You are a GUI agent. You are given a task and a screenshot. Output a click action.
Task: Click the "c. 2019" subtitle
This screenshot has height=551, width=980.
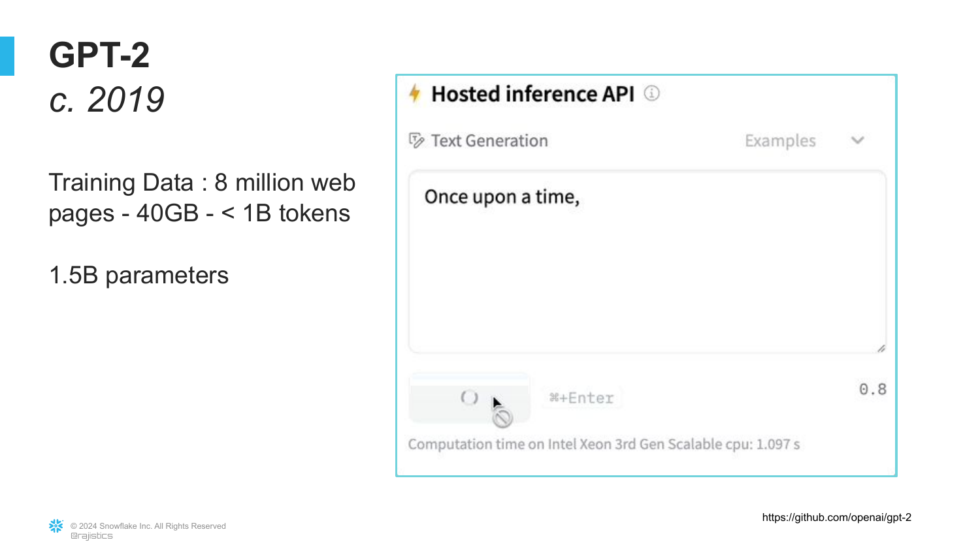(x=106, y=99)
